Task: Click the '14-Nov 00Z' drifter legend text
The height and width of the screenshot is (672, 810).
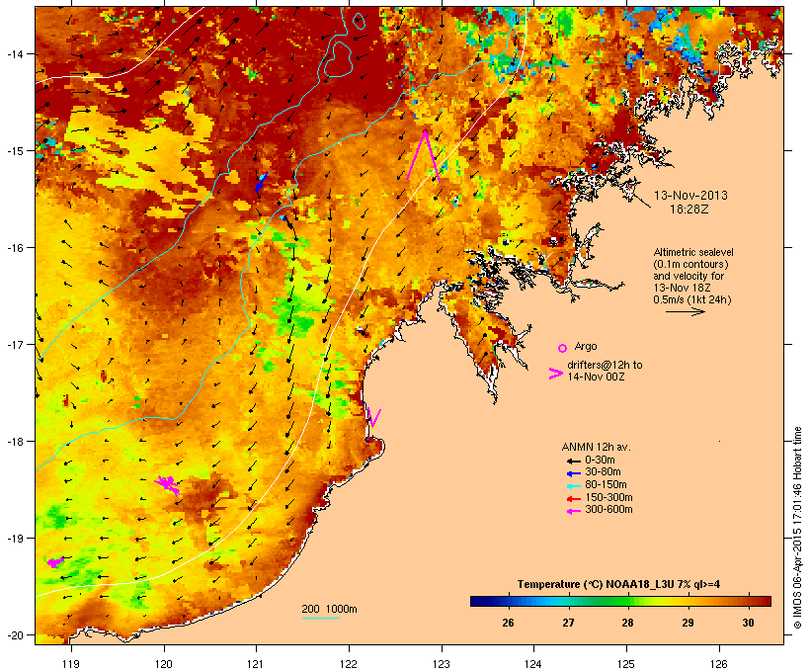Action: click(x=596, y=377)
